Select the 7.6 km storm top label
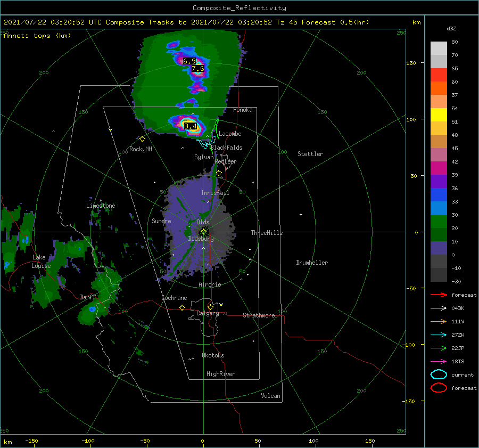 click(197, 69)
